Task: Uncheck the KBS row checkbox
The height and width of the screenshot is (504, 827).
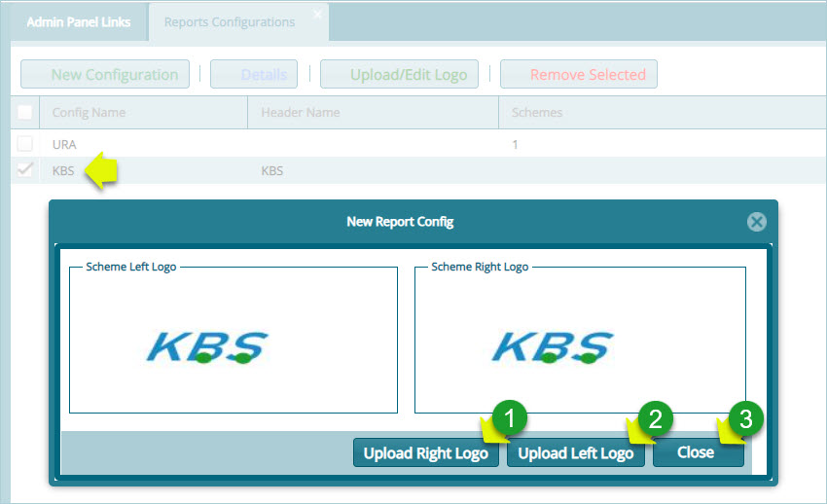Action: pyautogui.click(x=24, y=169)
